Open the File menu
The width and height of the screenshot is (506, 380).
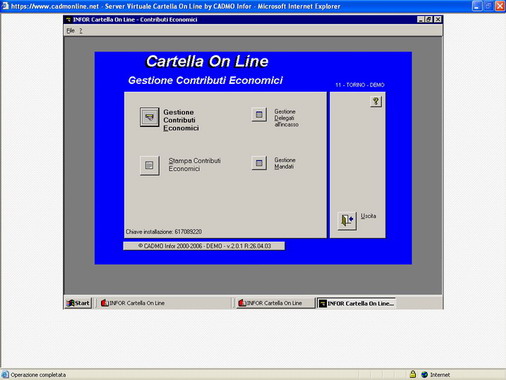pyautogui.click(x=70, y=31)
